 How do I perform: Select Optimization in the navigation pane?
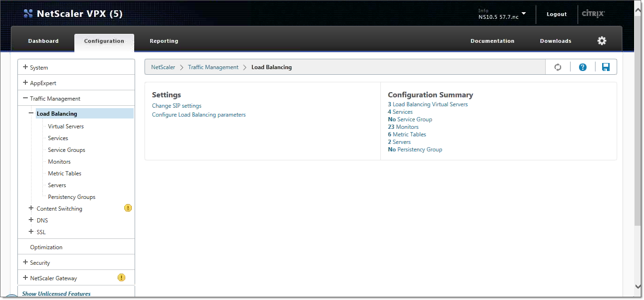coord(46,247)
